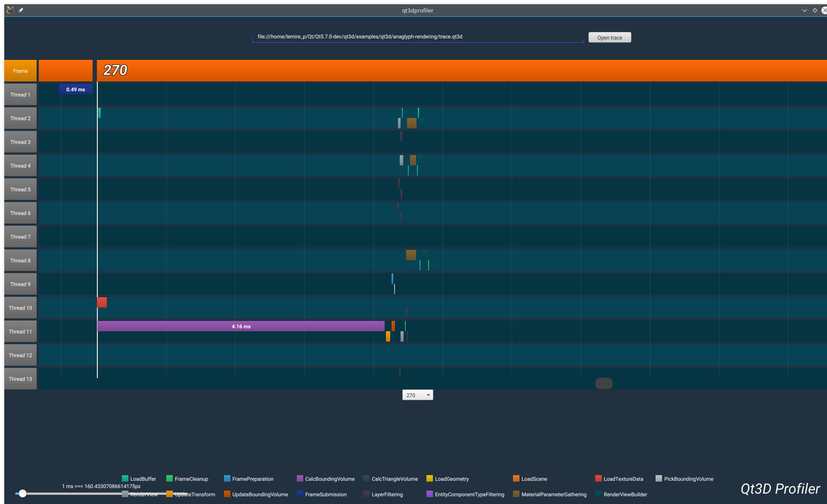Viewport: 827px width, 504px height.
Task: Click the LayerFiltering legend color swatch
Action: [x=366, y=494]
